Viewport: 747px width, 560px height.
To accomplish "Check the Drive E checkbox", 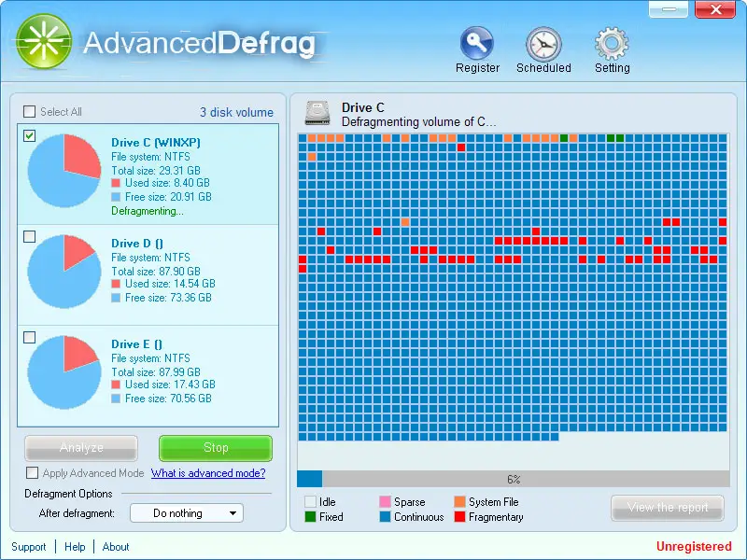I will [30, 338].
